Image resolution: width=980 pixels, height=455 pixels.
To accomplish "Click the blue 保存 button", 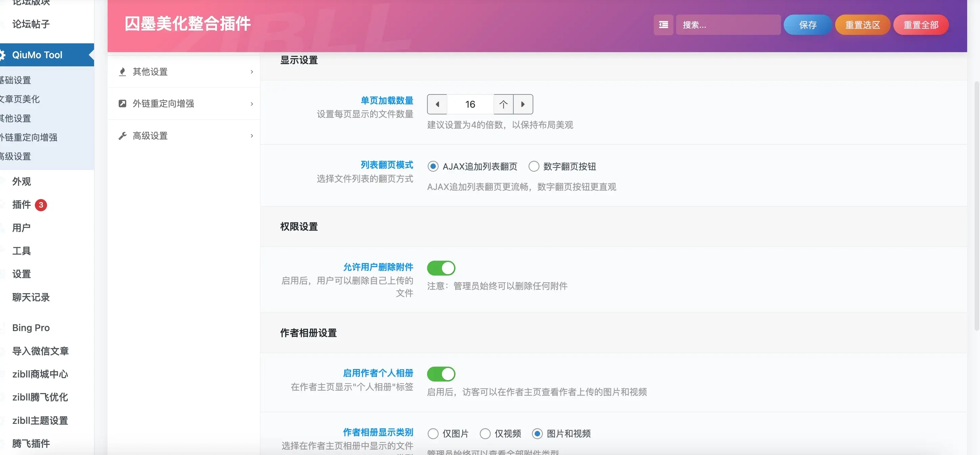I will coord(807,25).
